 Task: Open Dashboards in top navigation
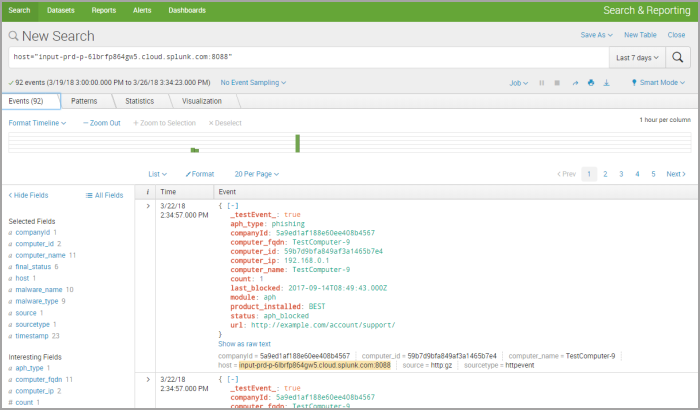[186, 10]
